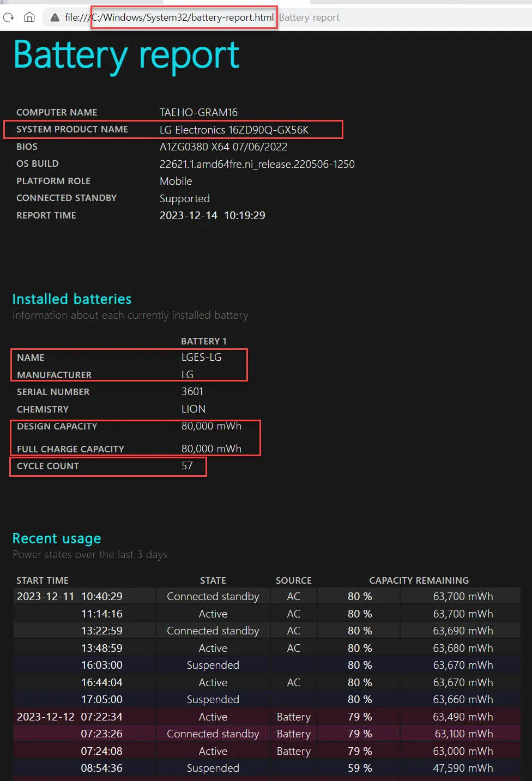Screen dimensions: 532x781
Task: Reload the battery report page
Action: [8, 17]
